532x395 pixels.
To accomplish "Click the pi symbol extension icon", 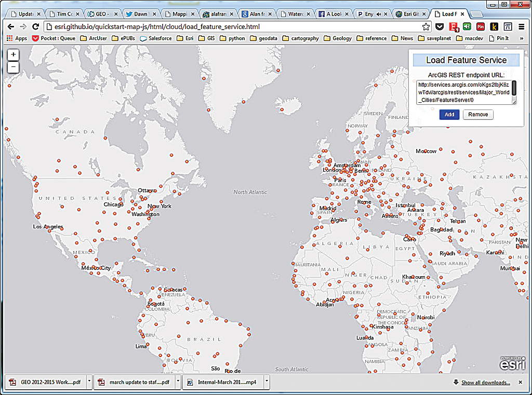I will [508, 26].
